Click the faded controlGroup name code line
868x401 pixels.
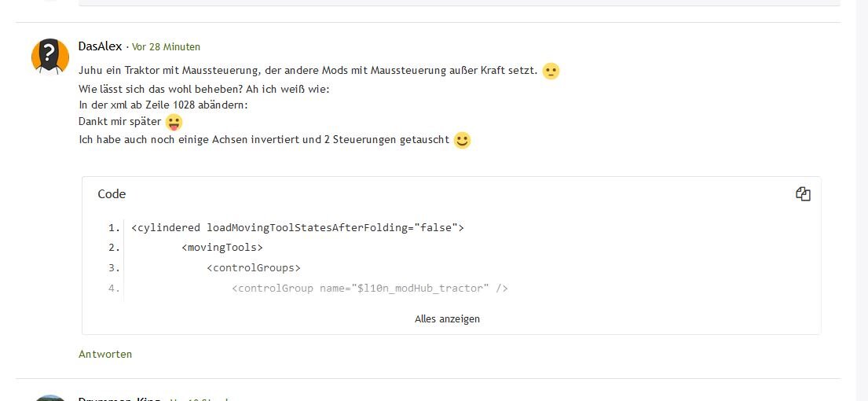369,289
